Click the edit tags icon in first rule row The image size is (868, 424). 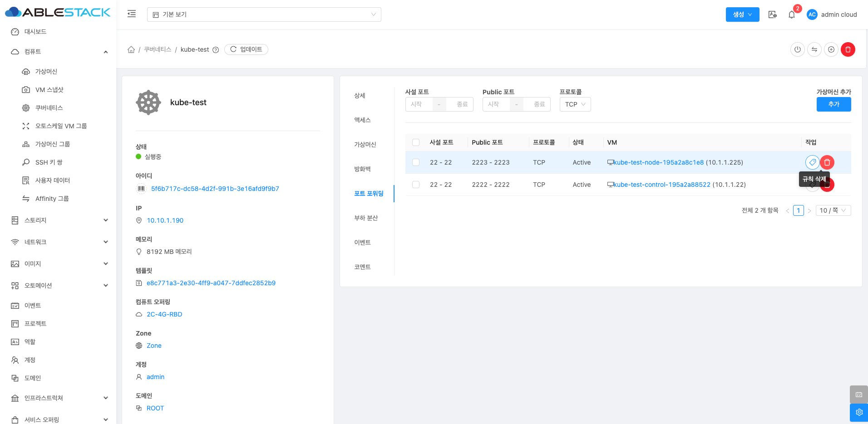(812, 162)
